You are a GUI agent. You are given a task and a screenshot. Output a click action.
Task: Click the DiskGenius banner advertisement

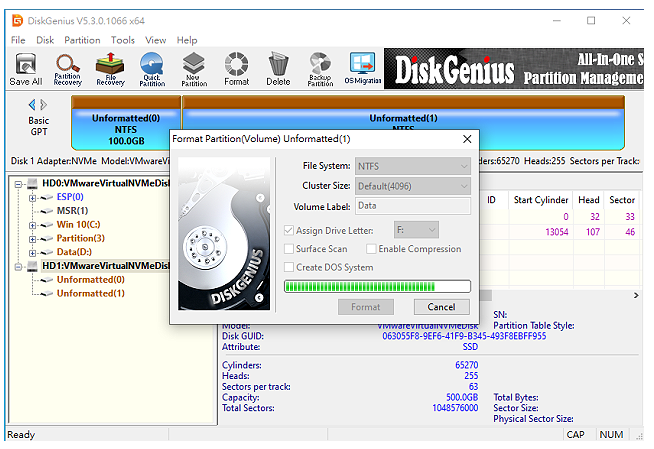coord(514,68)
